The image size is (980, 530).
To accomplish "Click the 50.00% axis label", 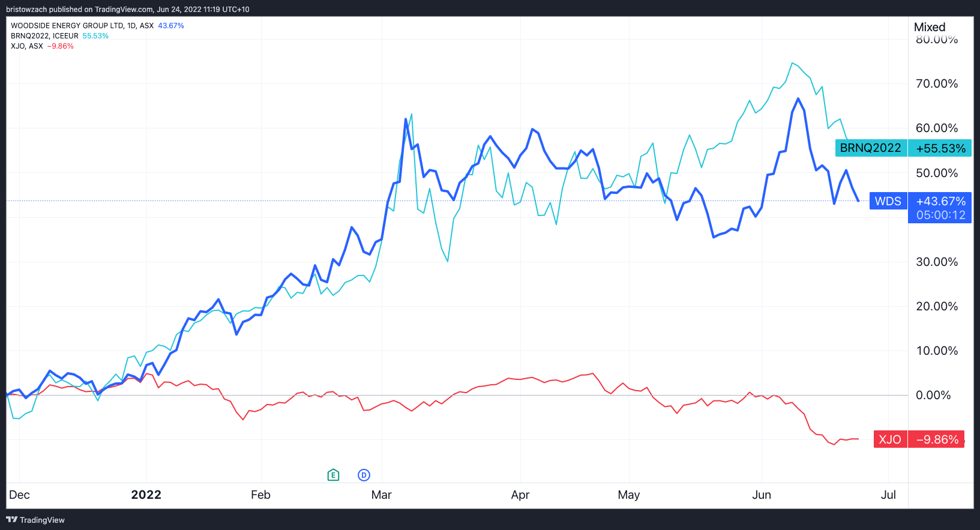I will point(937,173).
